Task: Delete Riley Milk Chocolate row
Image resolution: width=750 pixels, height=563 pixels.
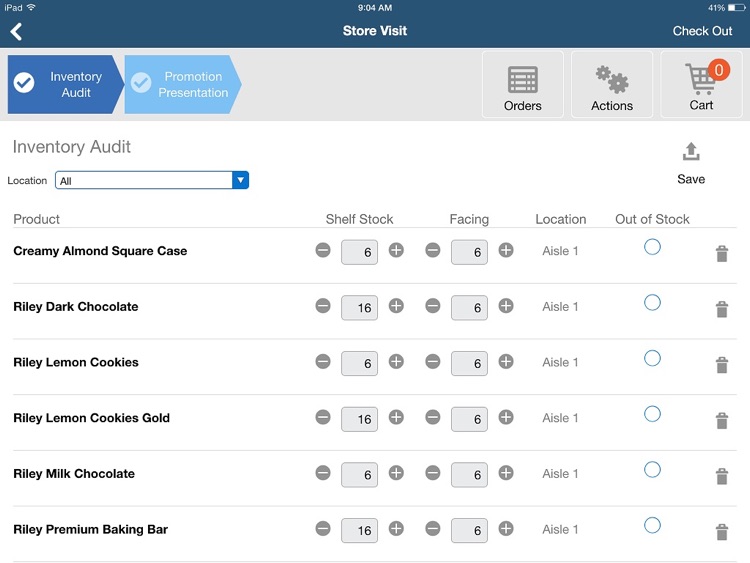Action: (x=722, y=476)
